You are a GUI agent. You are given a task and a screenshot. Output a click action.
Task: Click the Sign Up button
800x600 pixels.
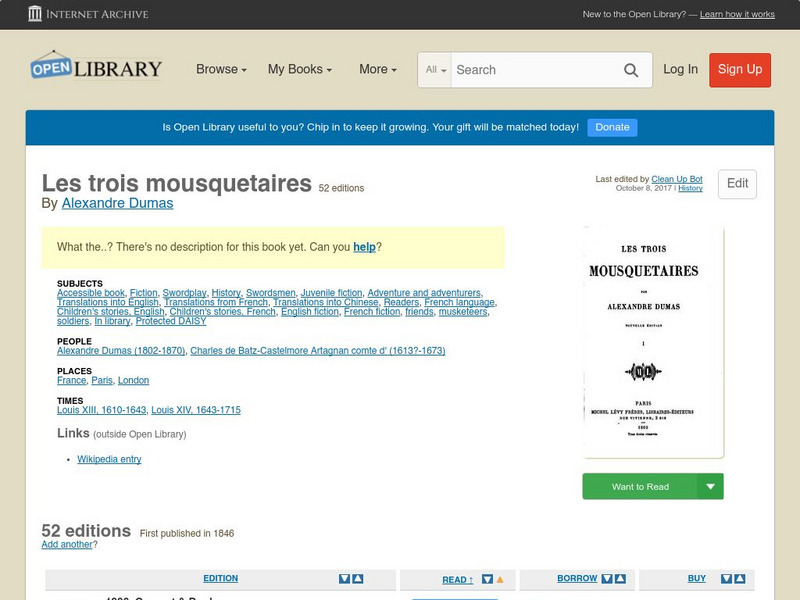click(740, 70)
